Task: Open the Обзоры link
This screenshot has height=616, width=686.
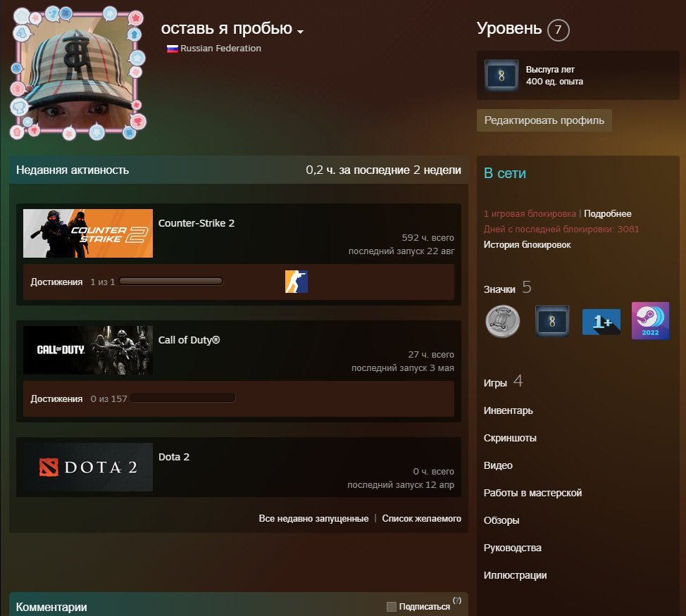Action: click(x=501, y=521)
